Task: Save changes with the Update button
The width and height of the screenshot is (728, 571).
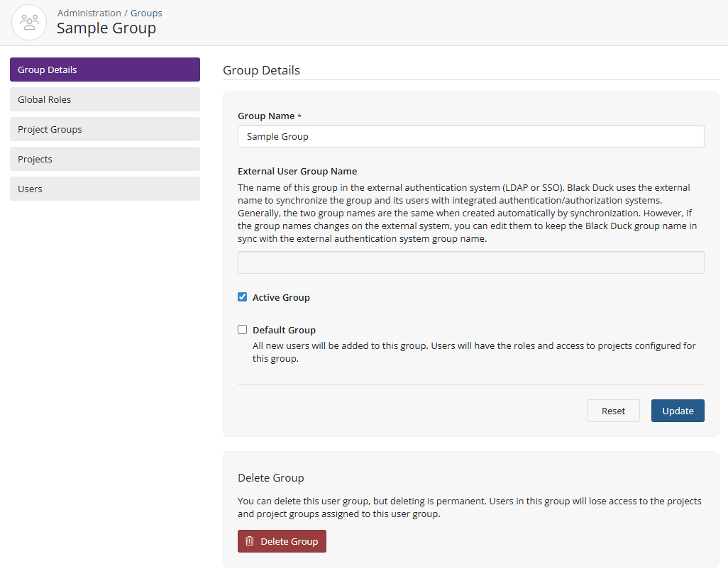Action: [677, 411]
